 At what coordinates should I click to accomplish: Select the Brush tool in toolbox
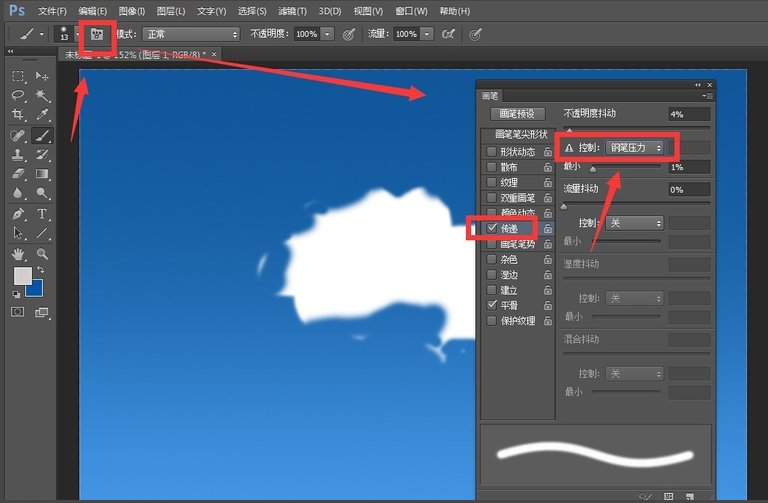42,135
